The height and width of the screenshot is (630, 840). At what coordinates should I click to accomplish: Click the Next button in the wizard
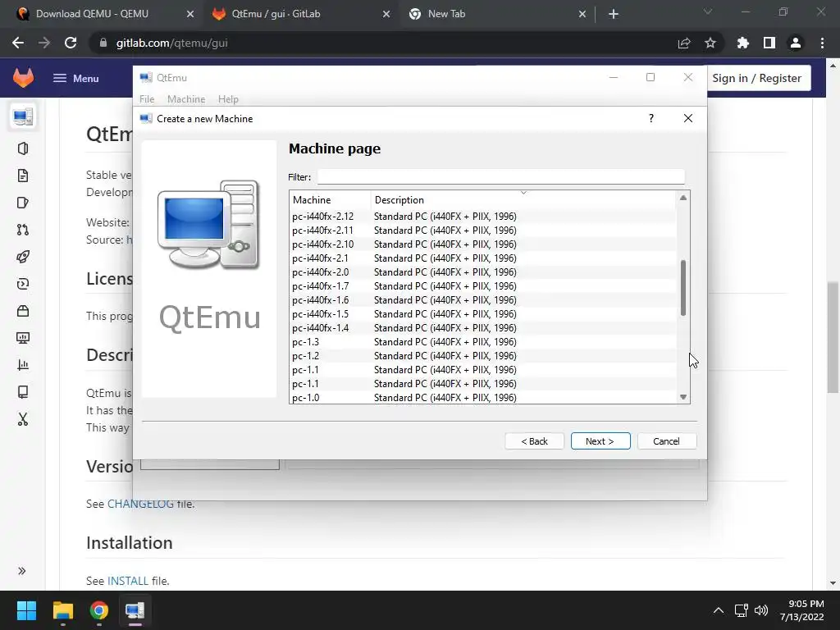[x=600, y=441]
